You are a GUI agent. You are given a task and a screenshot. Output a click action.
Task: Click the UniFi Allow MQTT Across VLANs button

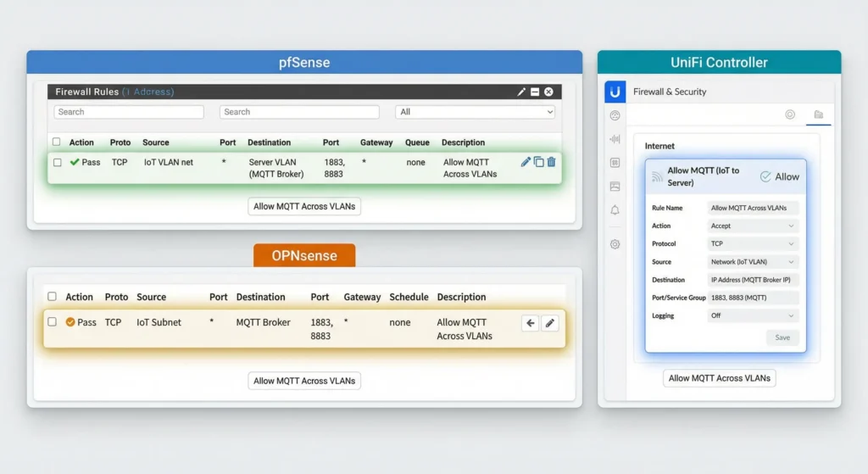(720, 378)
